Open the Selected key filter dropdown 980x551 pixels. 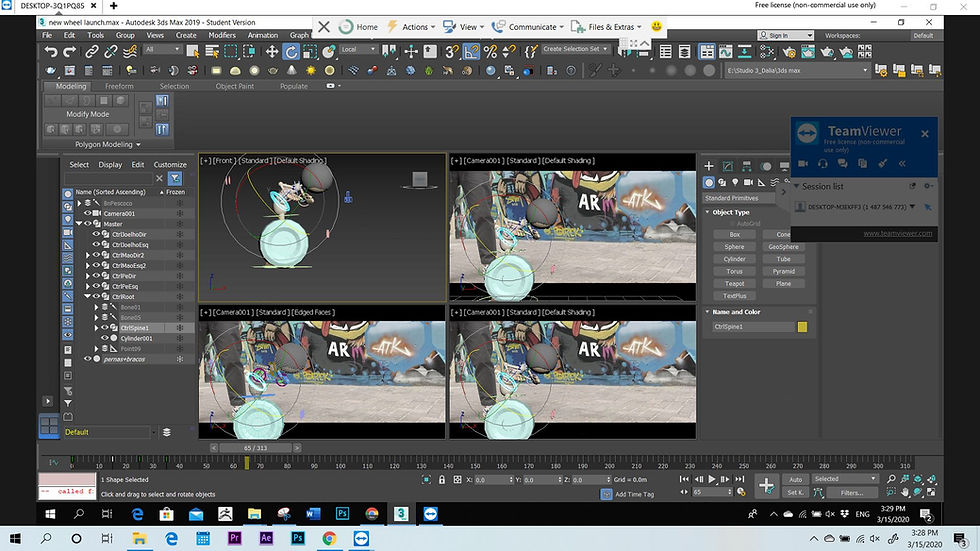click(845, 479)
